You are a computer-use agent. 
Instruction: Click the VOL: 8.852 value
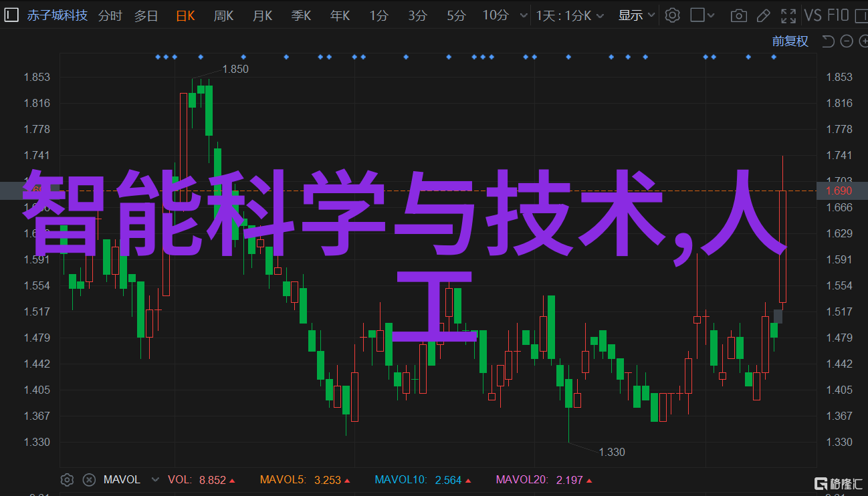pos(201,480)
